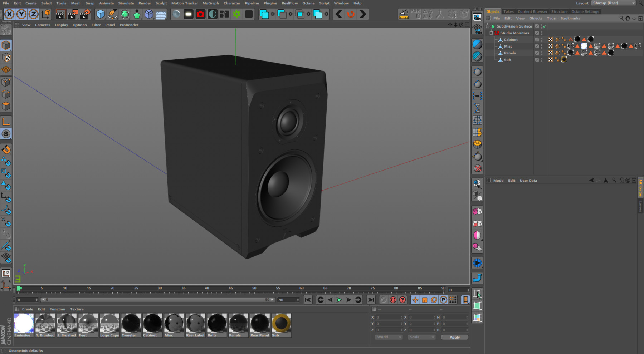Collapse the Subdivision Surface hierarchy
This screenshot has height=354, width=644.
pos(488,26)
